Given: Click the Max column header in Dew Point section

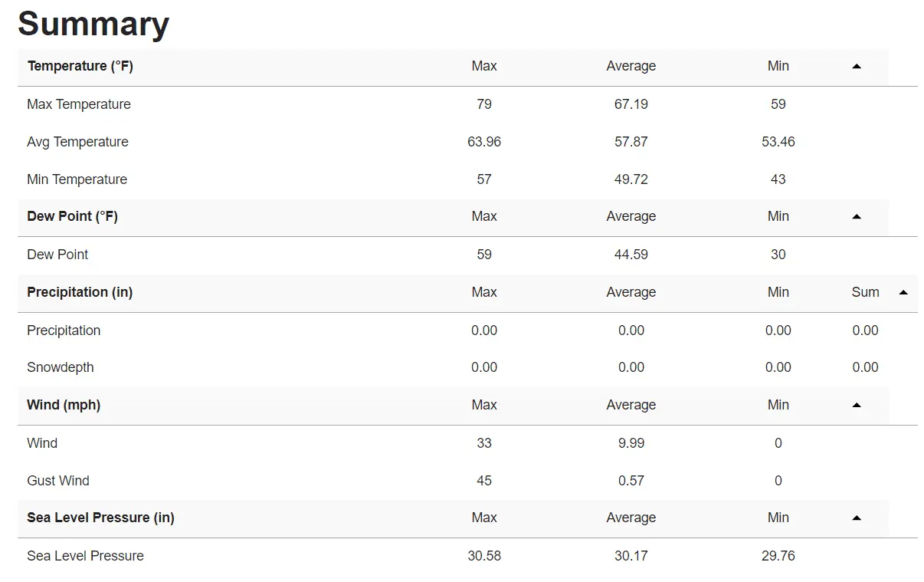Looking at the screenshot, I should coord(484,216).
